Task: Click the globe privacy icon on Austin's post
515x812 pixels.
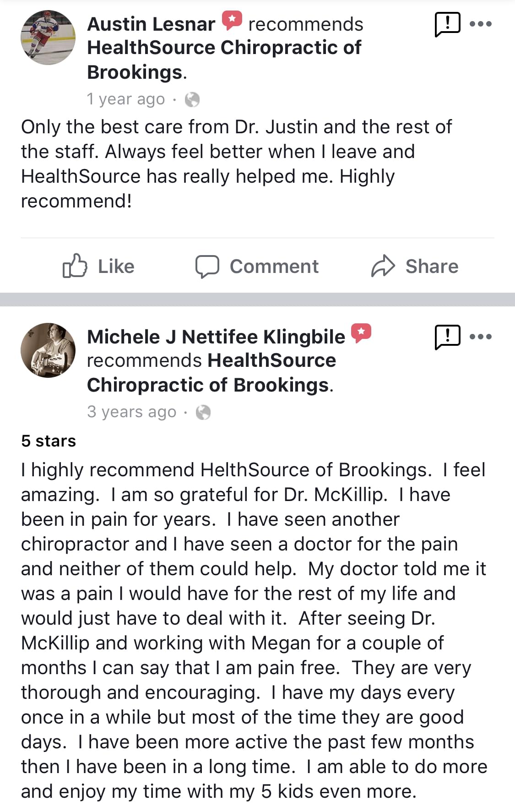Action: pos(192,99)
